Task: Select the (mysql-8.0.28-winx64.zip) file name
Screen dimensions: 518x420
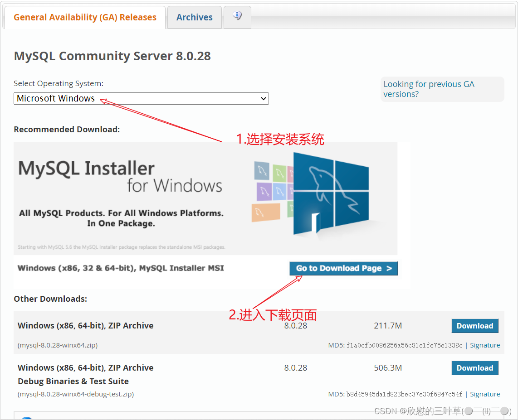Action: [x=58, y=345]
